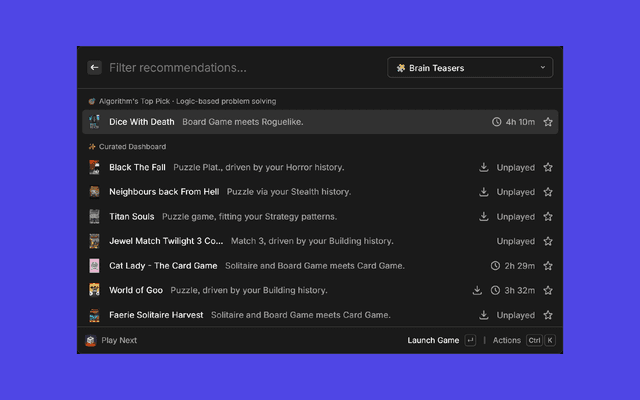Click Unplayed status for Titan Souls
This screenshot has height=400, width=640.
[x=516, y=217]
